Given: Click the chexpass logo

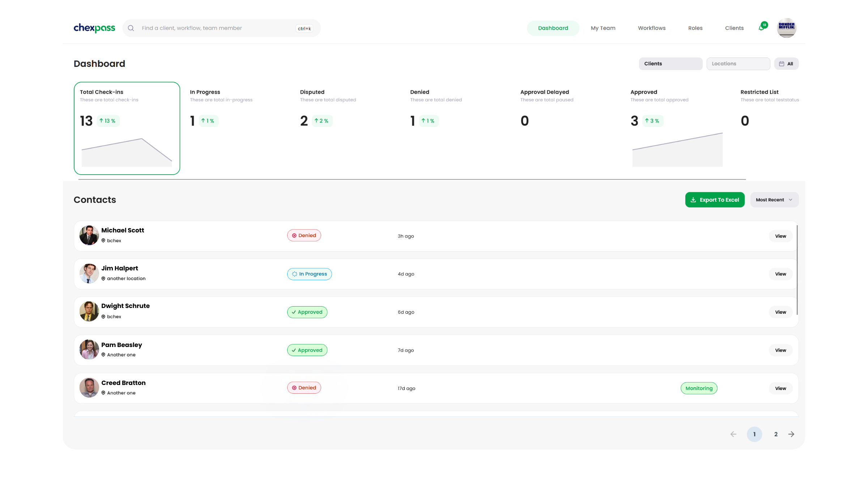Looking at the screenshot, I should (x=94, y=28).
